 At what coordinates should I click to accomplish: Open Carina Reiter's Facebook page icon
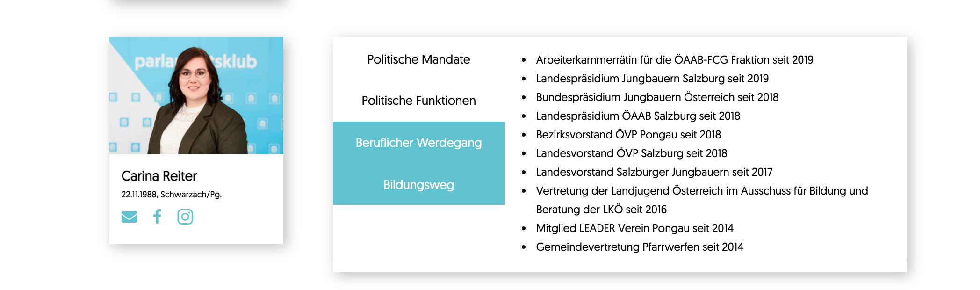pos(157,217)
